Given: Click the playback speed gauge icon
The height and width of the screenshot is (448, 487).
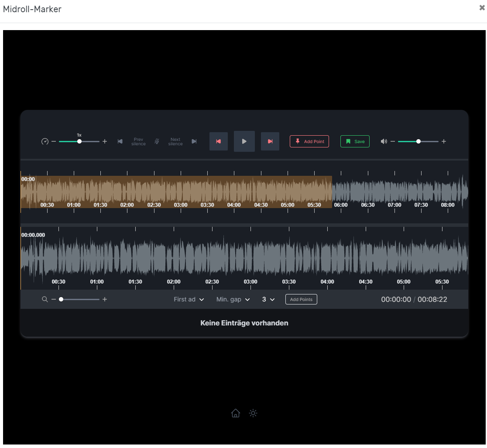Looking at the screenshot, I should pyautogui.click(x=45, y=142).
